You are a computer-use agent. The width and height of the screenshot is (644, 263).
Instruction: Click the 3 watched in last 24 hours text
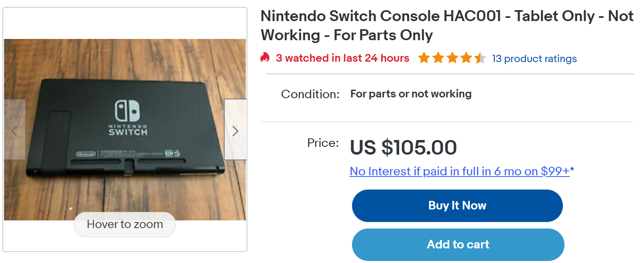pyautogui.click(x=342, y=58)
